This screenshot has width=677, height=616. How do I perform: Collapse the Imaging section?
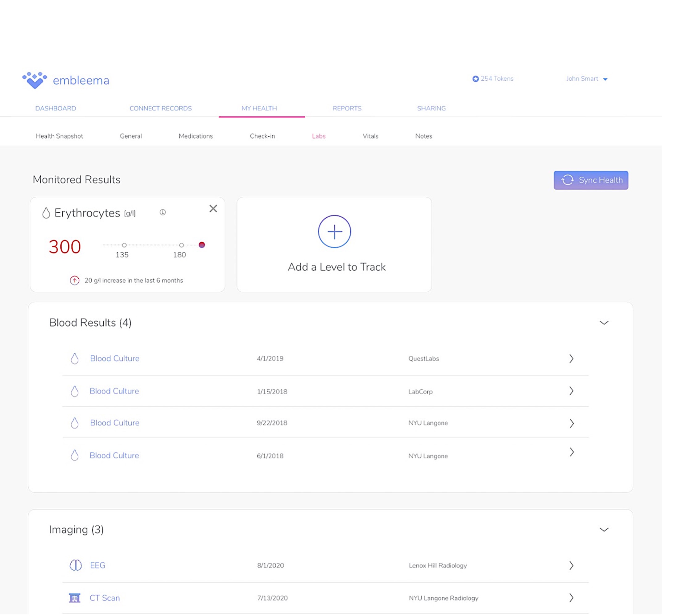pyautogui.click(x=604, y=530)
